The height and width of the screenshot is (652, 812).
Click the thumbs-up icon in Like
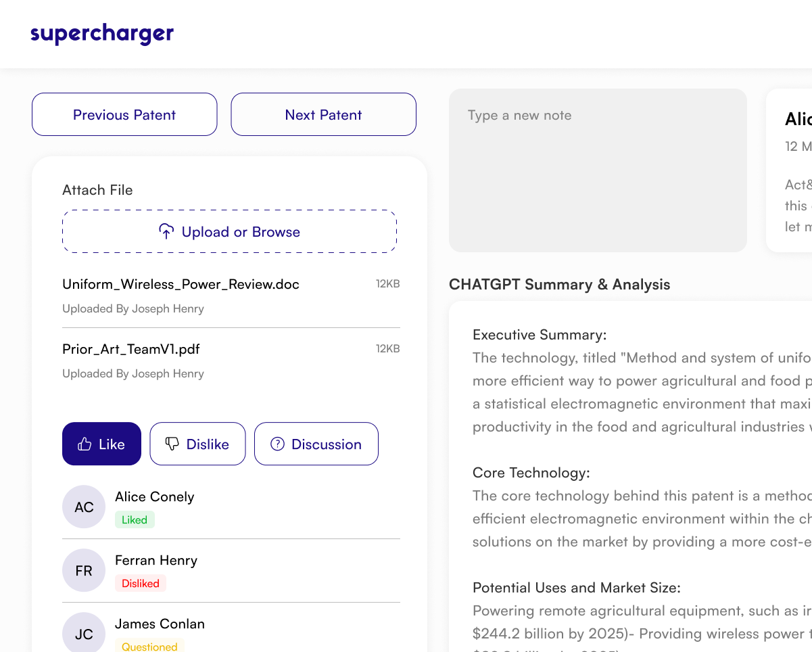coord(85,444)
